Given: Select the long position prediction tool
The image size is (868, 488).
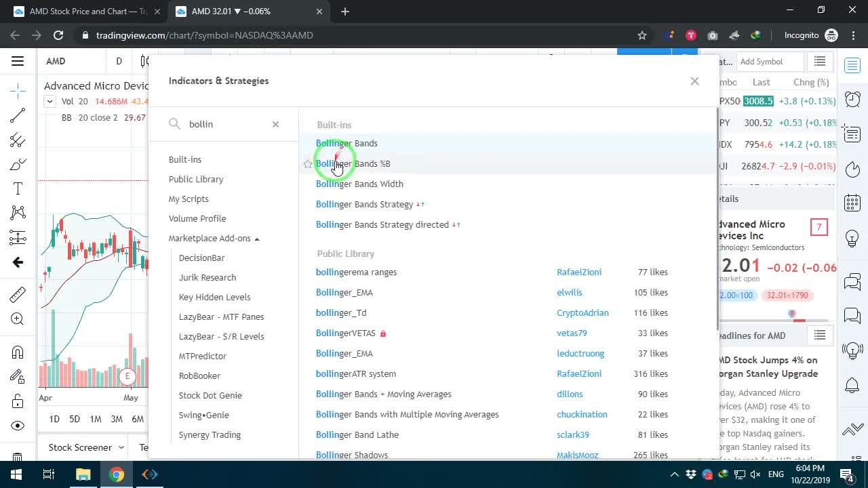Looking at the screenshot, I should tap(18, 238).
